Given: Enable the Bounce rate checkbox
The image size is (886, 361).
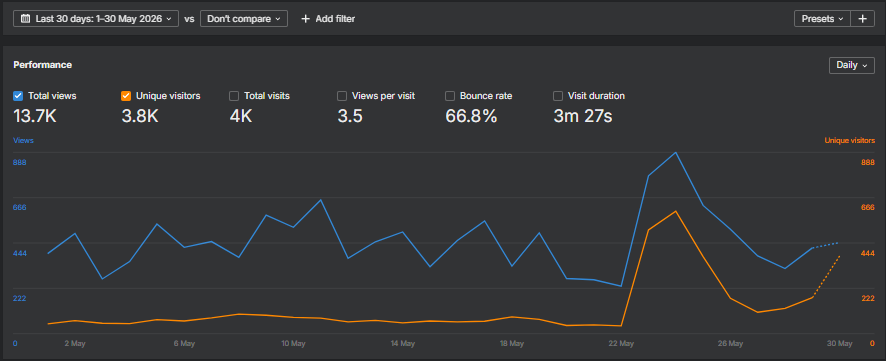Looking at the screenshot, I should [450, 96].
